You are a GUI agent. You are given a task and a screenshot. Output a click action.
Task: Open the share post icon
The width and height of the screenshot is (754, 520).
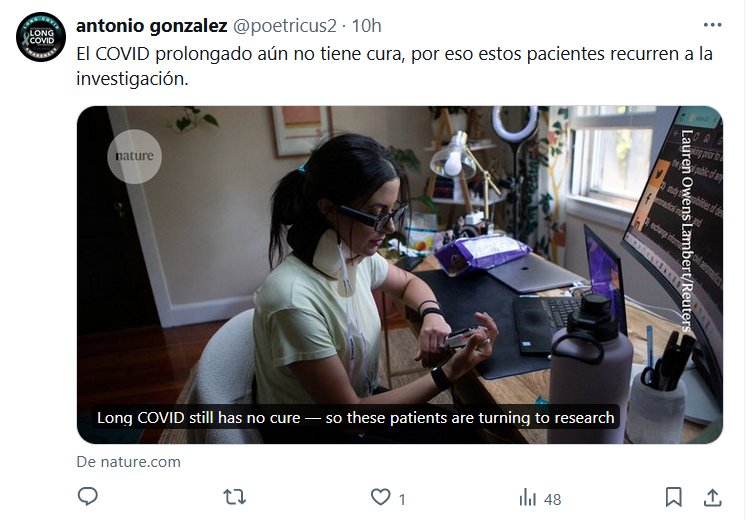pyautogui.click(x=713, y=497)
